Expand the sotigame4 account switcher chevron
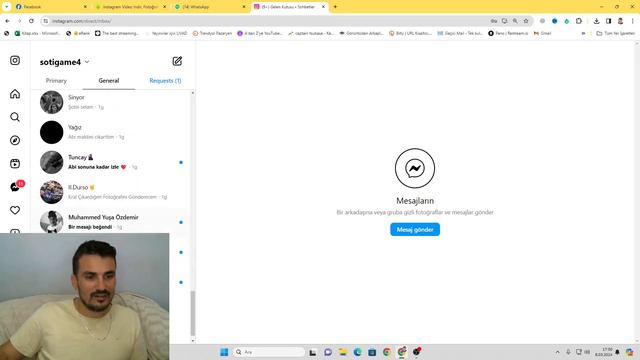The width and height of the screenshot is (640, 360). click(87, 62)
